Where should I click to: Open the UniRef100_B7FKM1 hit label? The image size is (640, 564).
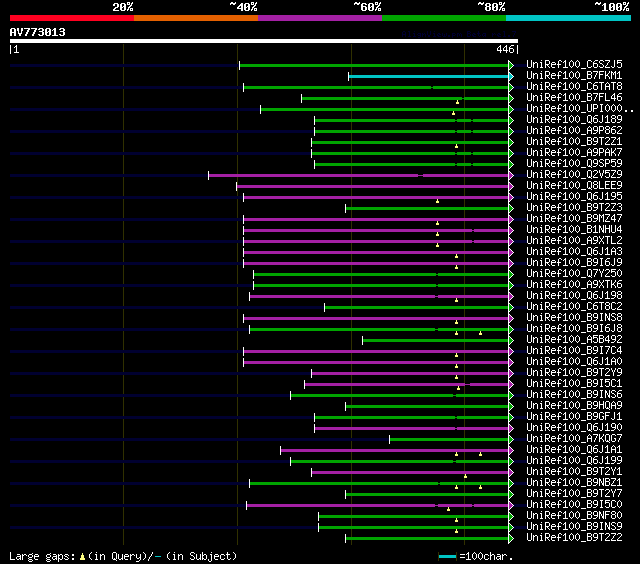coord(574,75)
